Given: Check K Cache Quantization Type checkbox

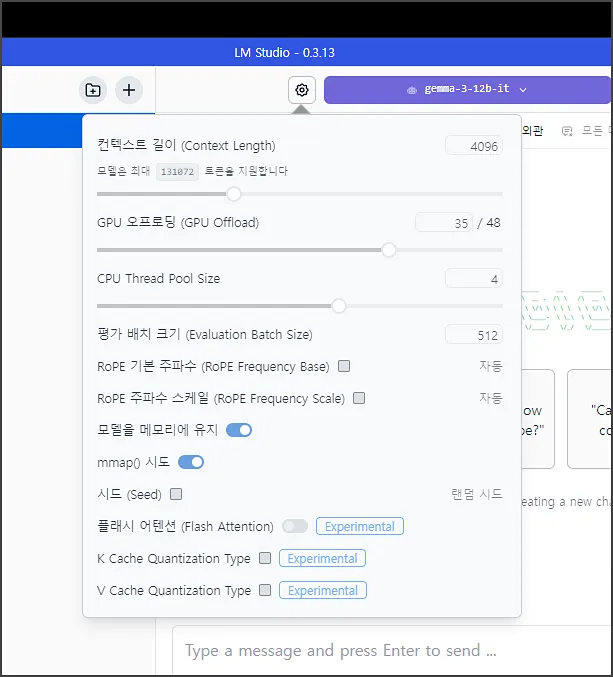Looking at the screenshot, I should (265, 558).
